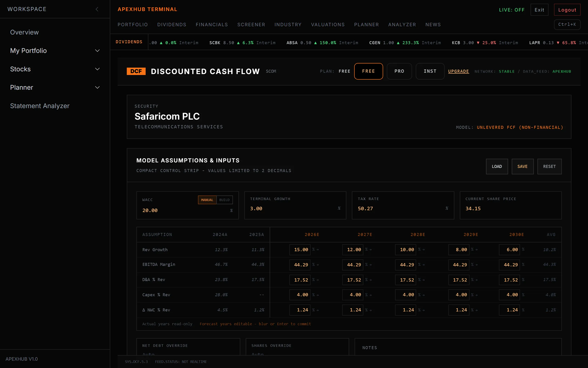This screenshot has width=588, height=368.
Task: Click the WACC value field 20.00
Action: [x=185, y=210]
